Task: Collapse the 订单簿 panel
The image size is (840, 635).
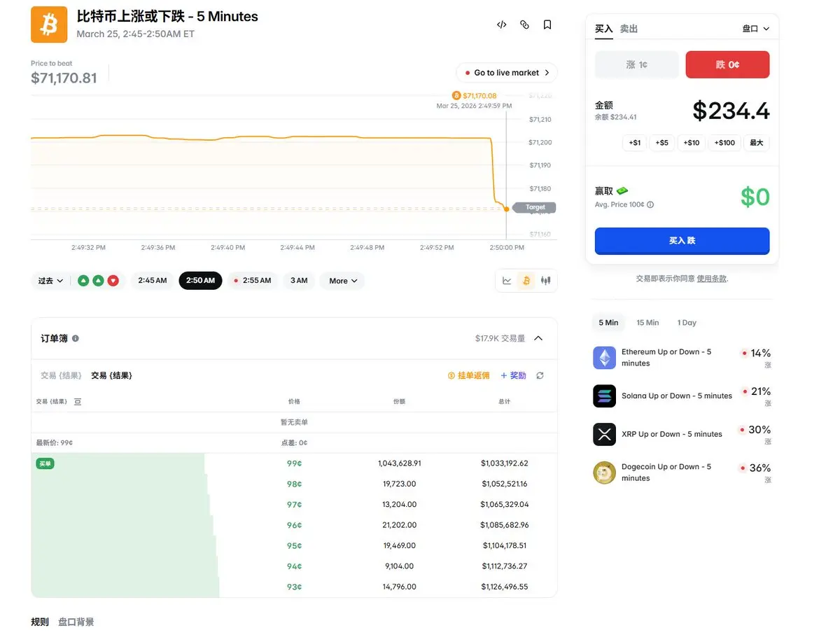Action: (x=538, y=338)
